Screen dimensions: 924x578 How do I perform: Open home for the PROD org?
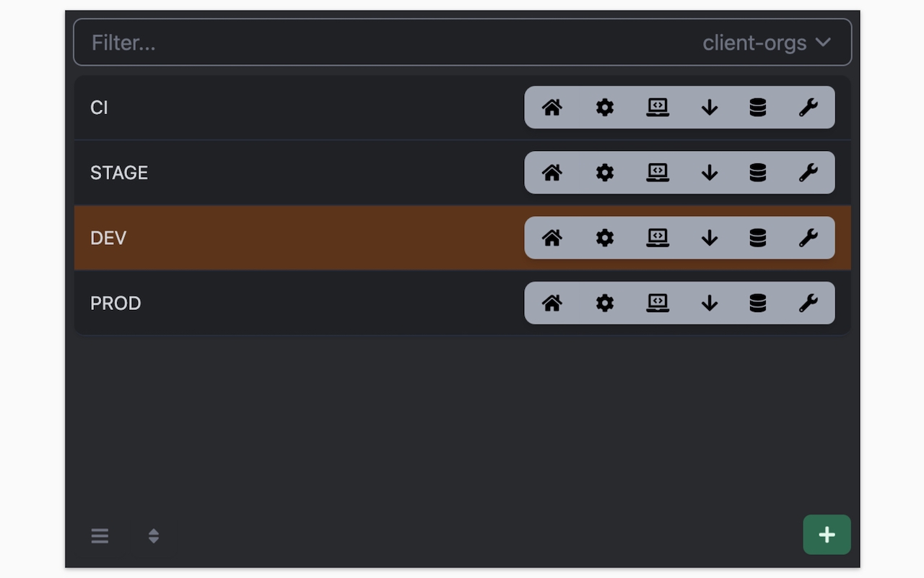coord(552,303)
